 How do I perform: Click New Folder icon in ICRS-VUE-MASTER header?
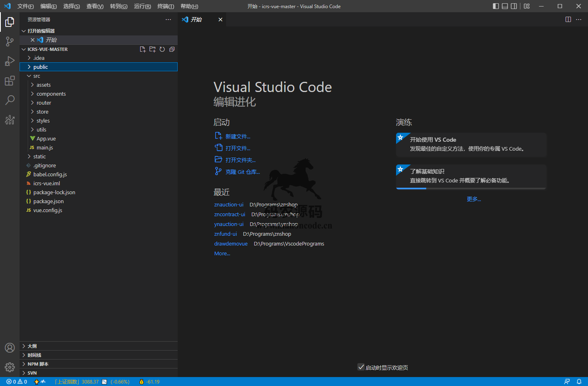152,49
